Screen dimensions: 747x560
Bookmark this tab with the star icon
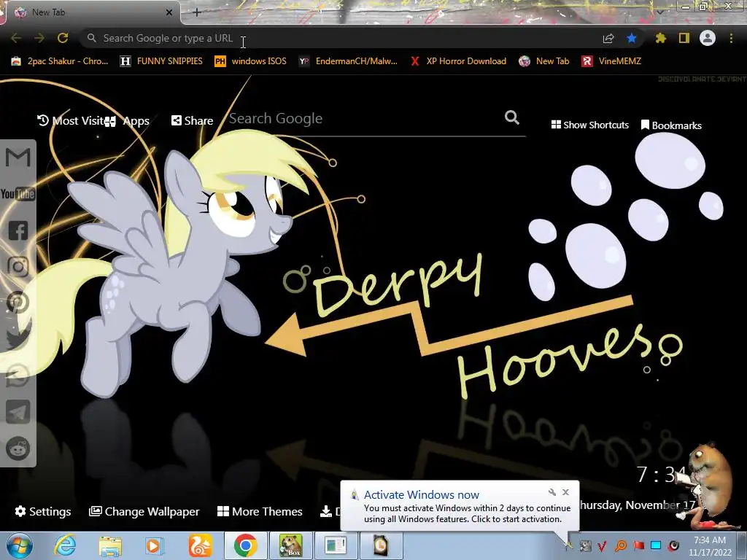click(x=631, y=38)
